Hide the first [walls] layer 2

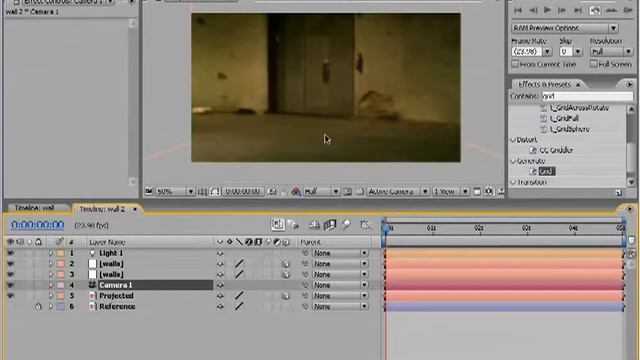pos(10,264)
